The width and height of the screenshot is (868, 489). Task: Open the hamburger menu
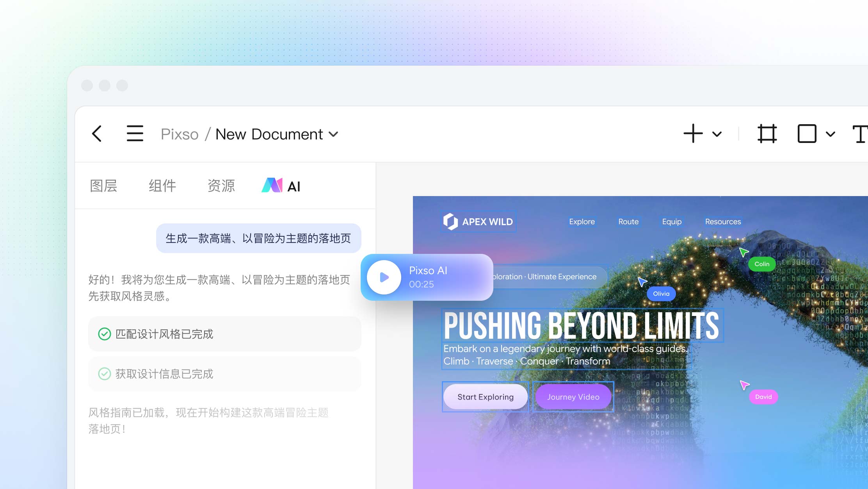pos(135,134)
